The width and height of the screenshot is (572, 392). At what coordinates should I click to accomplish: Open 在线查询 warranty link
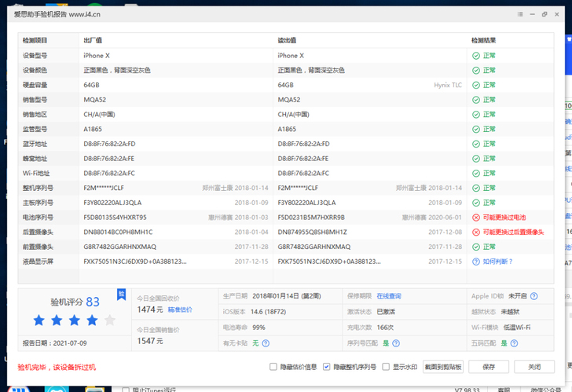pos(389,296)
